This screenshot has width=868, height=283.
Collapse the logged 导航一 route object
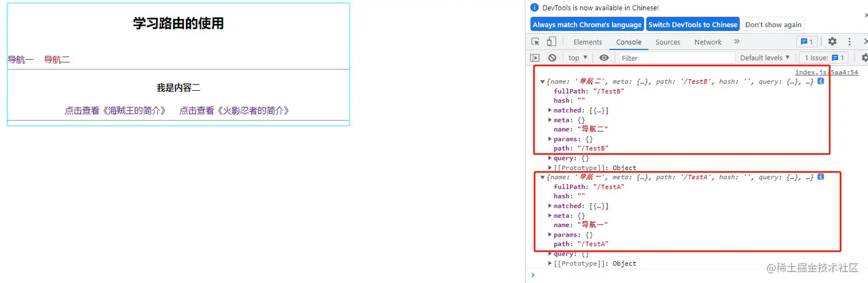[542, 178]
